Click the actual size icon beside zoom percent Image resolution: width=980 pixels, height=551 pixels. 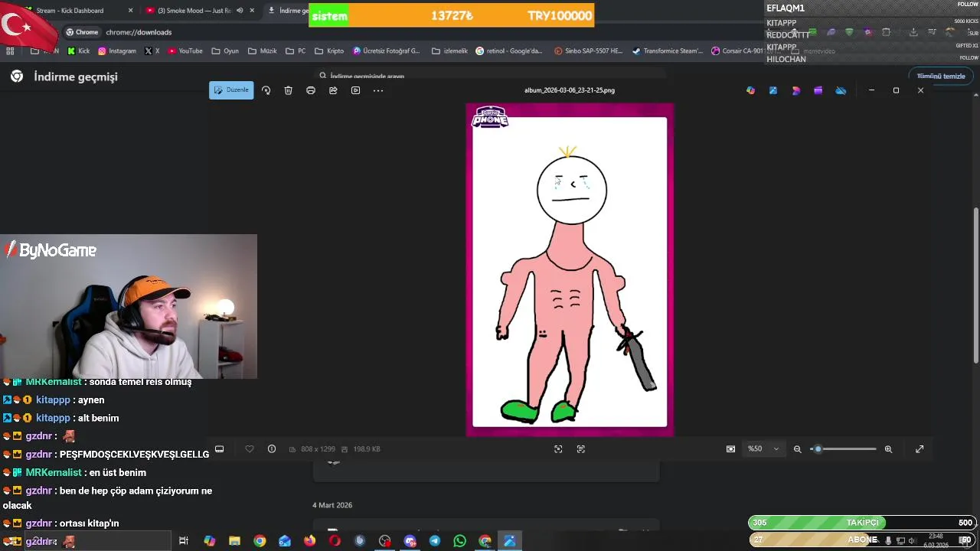pos(730,449)
